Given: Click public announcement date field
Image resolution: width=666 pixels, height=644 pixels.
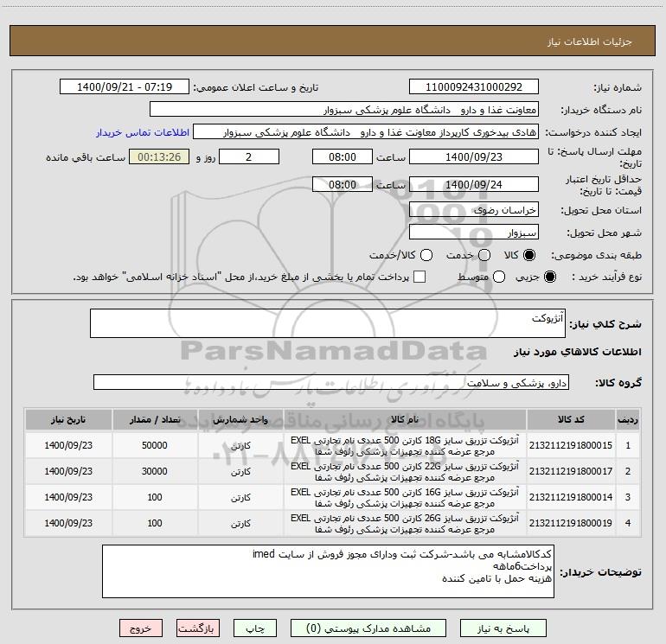Looking at the screenshot, I should click(125, 87).
